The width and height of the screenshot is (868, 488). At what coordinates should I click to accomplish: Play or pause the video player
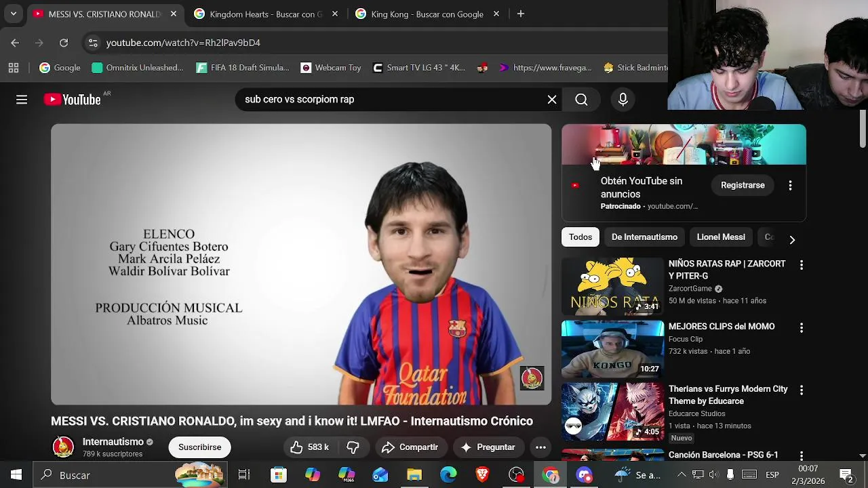coord(301,264)
